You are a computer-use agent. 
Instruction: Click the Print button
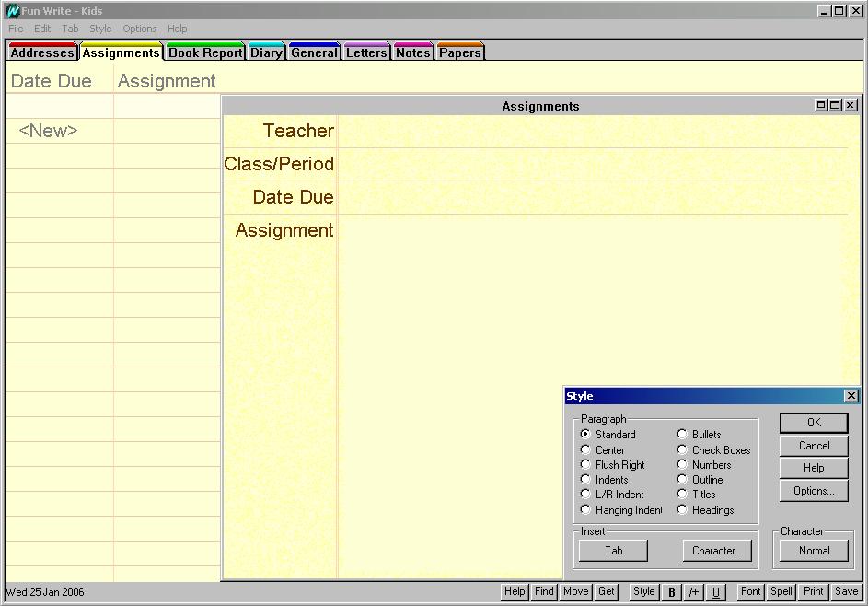click(x=813, y=591)
